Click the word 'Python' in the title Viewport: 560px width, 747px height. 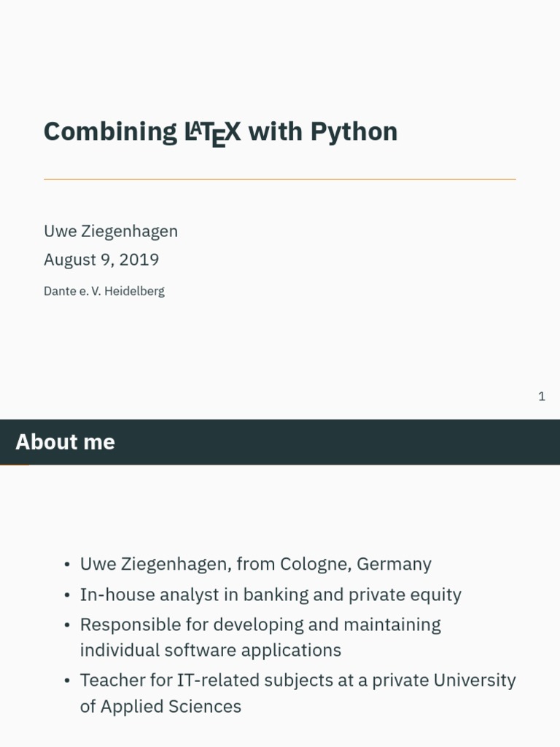[354, 132]
